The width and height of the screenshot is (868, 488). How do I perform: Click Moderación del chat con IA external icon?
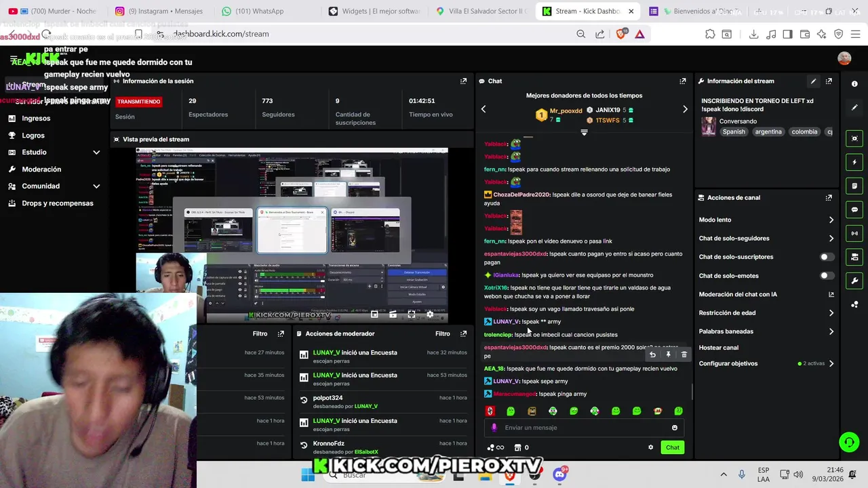point(831,294)
